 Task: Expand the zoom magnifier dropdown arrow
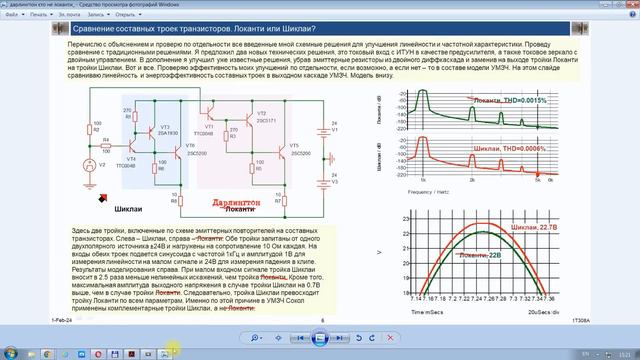pyautogui.click(x=261, y=338)
